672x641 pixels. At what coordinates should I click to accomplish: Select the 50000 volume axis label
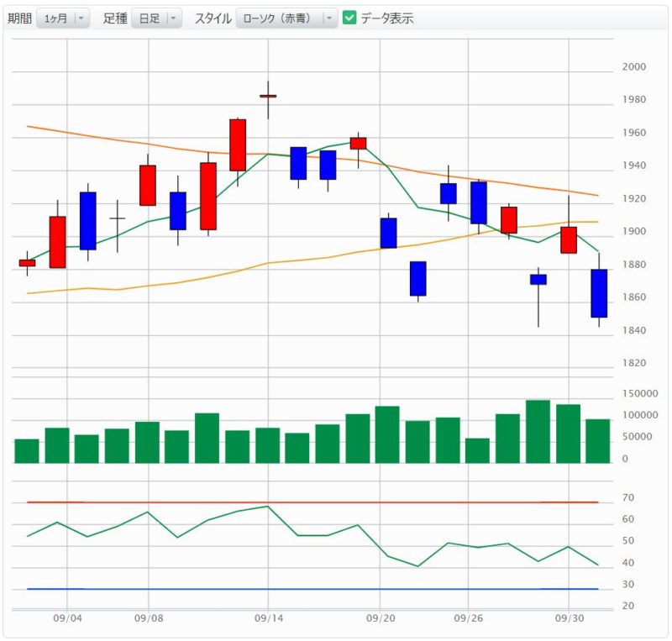point(637,437)
